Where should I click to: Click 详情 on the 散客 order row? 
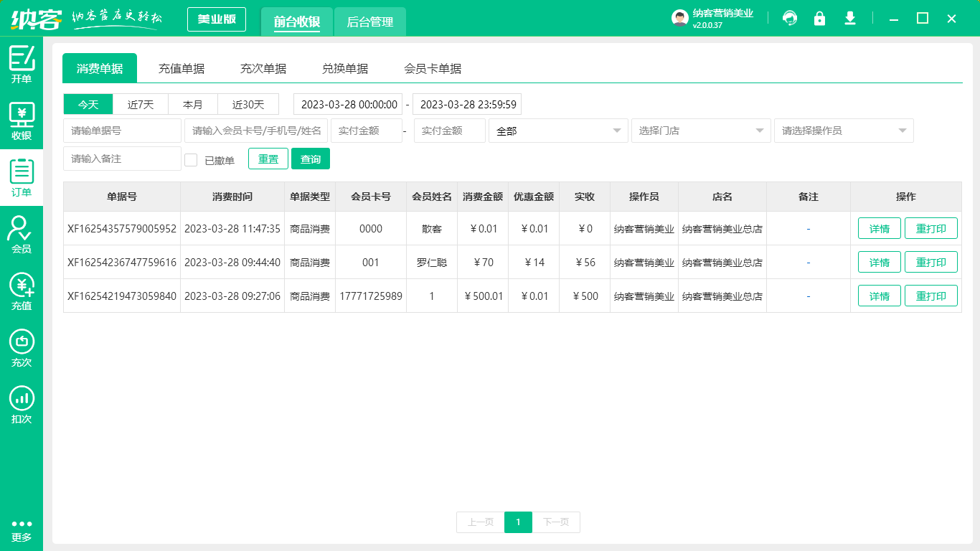(x=879, y=228)
